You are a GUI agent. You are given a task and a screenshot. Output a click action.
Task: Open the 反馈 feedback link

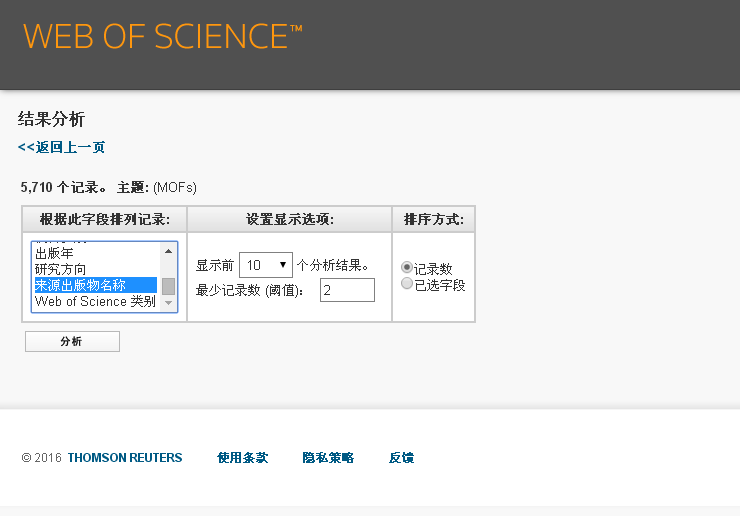[x=401, y=458]
